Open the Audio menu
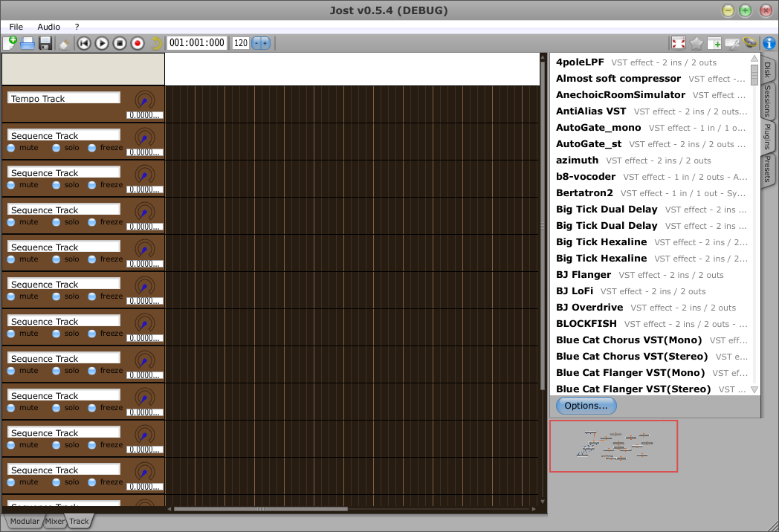779x532 pixels. [x=49, y=27]
